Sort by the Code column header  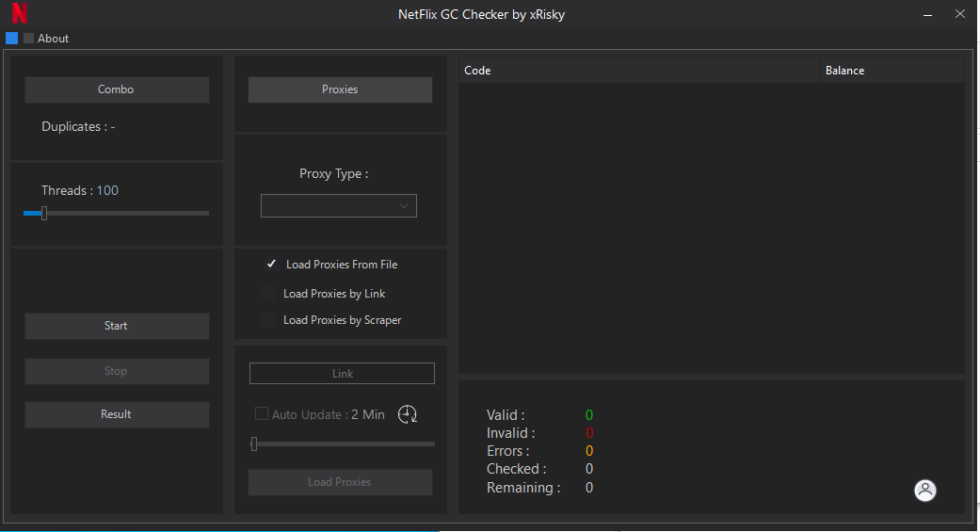[638, 71]
